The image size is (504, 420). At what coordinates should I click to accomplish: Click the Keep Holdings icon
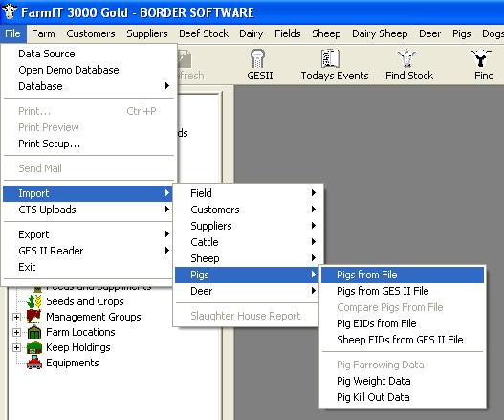click(x=34, y=347)
